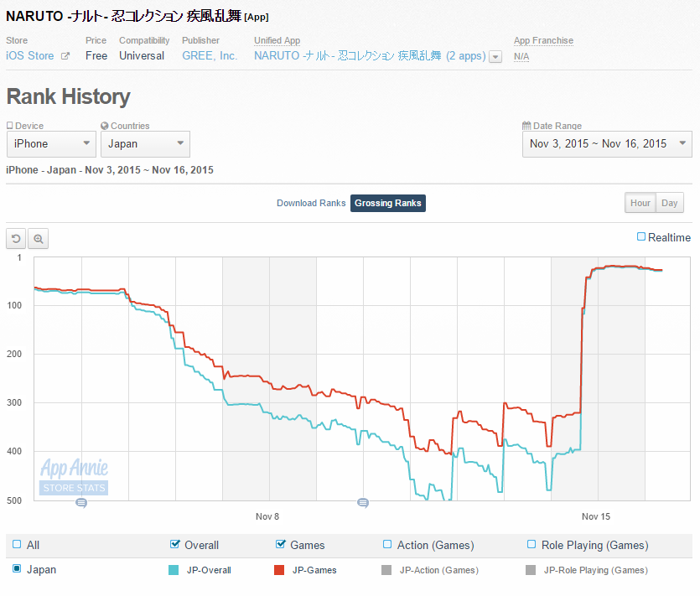Enable the Role Playing (Games) checkbox

pyautogui.click(x=531, y=544)
